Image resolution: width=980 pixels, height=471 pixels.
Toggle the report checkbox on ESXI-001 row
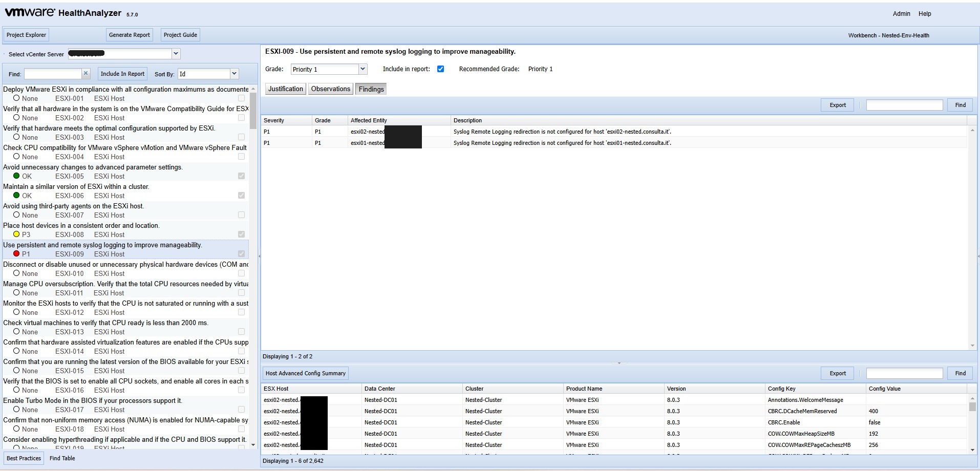(x=241, y=98)
